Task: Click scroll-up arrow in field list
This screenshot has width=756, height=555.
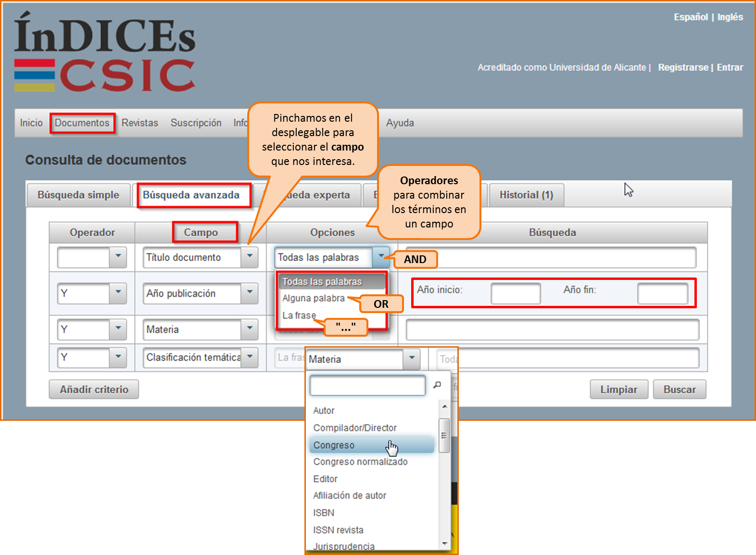Action: point(444,407)
